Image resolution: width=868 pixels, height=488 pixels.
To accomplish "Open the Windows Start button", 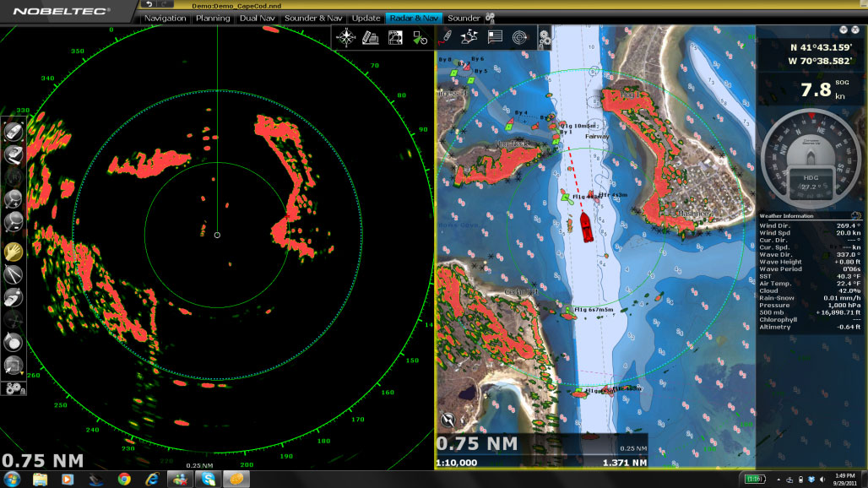I will pos(12,480).
